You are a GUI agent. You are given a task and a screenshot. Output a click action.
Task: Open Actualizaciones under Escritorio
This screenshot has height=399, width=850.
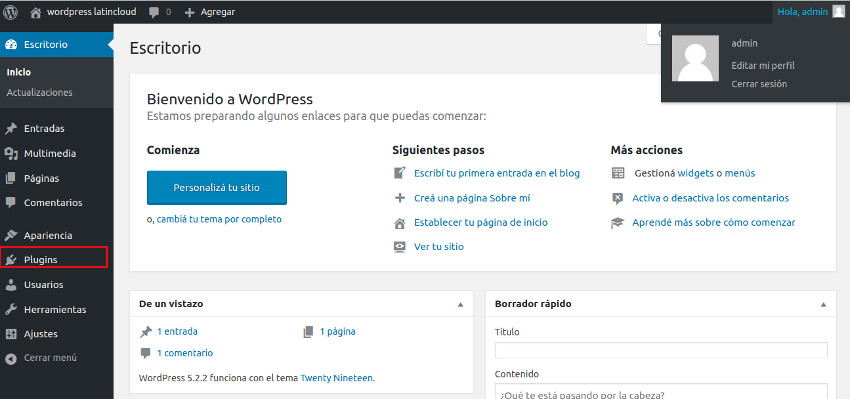point(40,93)
